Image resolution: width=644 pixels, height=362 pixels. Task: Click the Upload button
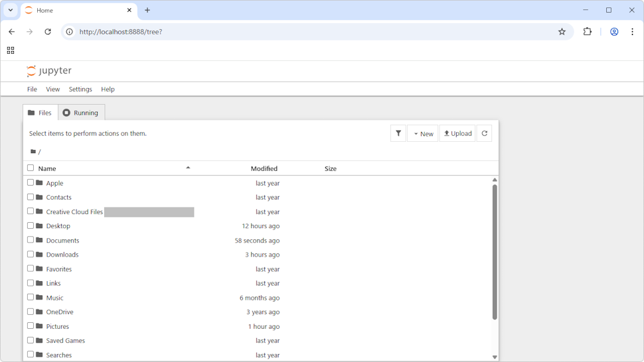coord(457,133)
